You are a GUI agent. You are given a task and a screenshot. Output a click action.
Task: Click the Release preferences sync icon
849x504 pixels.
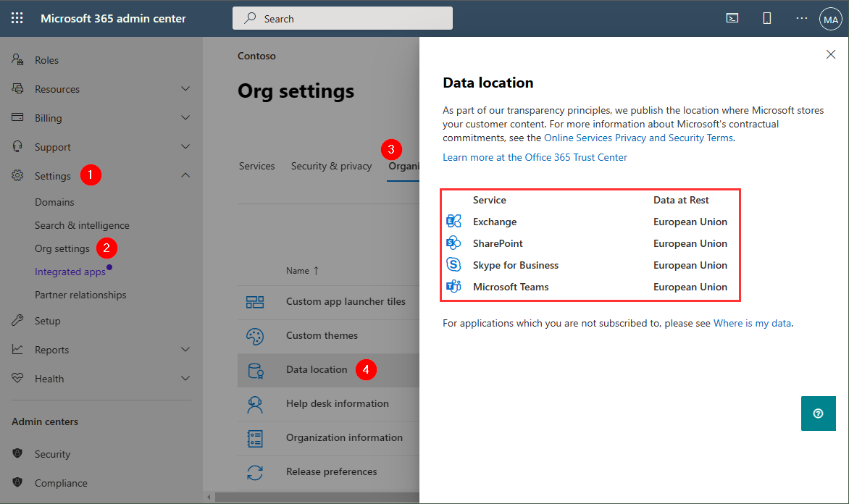[x=255, y=472]
